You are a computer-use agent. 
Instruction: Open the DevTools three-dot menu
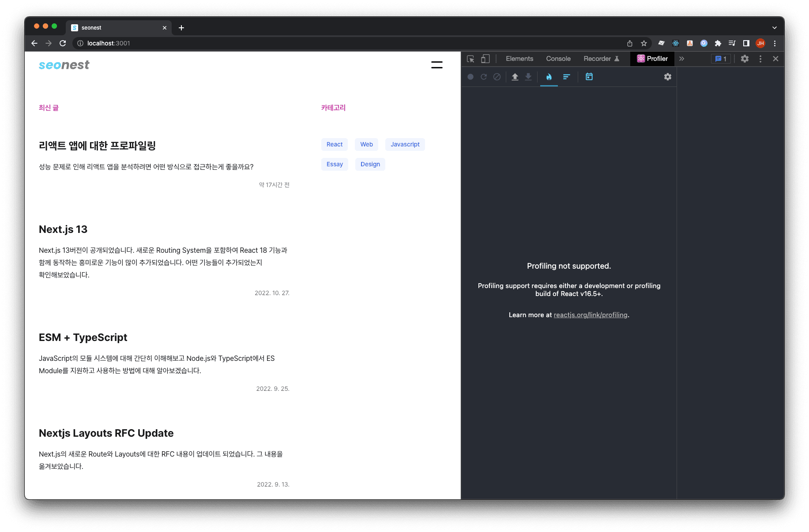[x=760, y=59]
